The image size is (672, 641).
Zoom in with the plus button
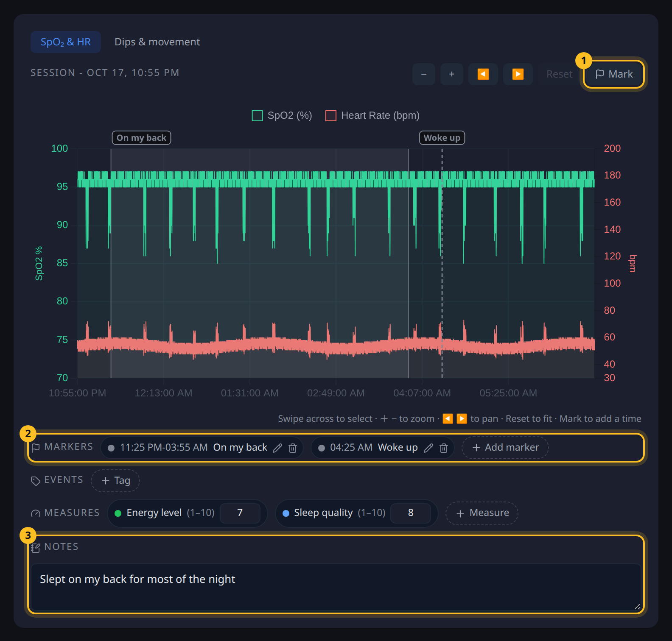452,74
